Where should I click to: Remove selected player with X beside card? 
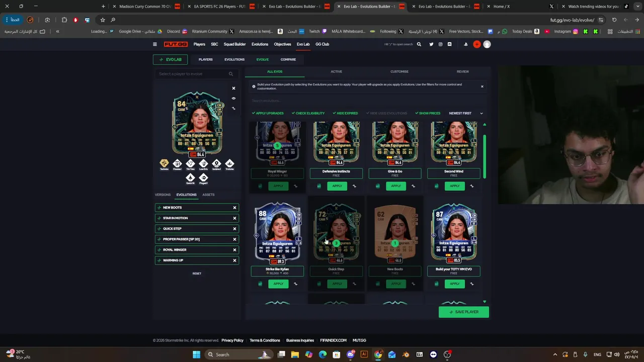tap(233, 88)
